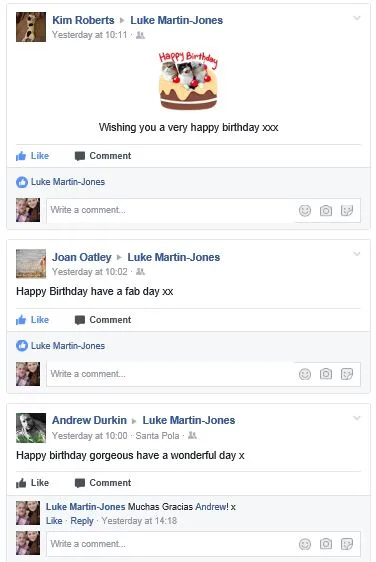Like Andrew Durkin's birthday post
The height and width of the screenshot is (562, 376).
click(32, 483)
